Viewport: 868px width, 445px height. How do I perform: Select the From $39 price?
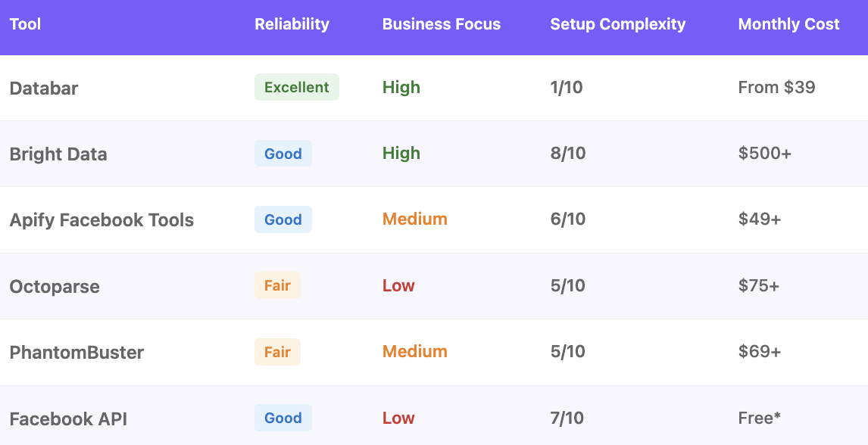[x=776, y=87]
